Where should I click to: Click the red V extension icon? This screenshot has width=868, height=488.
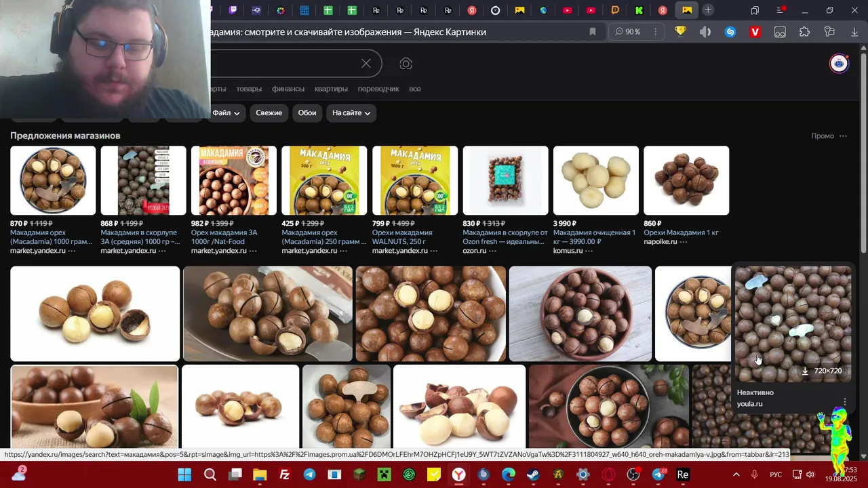(755, 32)
